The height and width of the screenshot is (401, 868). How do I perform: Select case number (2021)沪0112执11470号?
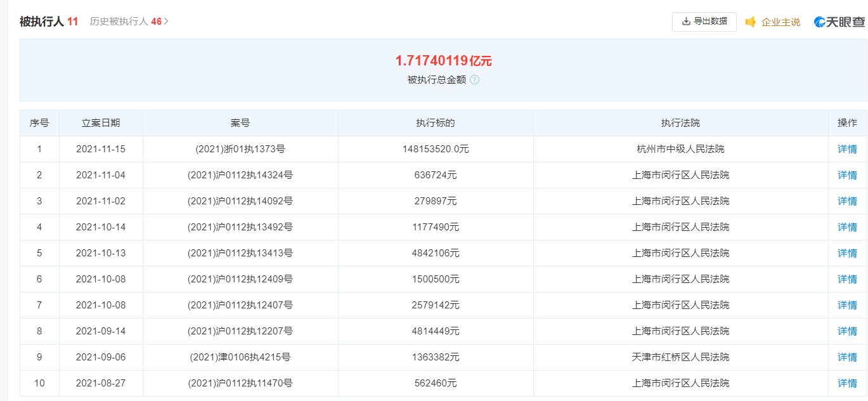pyautogui.click(x=240, y=383)
